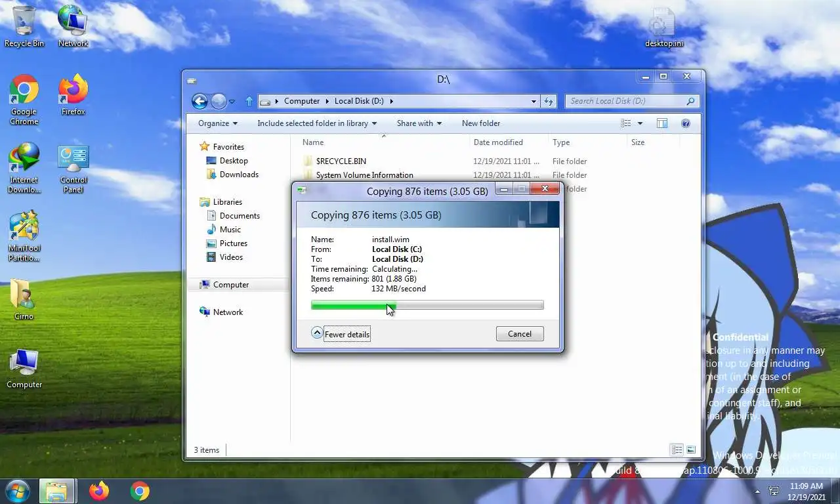The image size is (840, 504).
Task: Click the up-level arrow beside address bar
Action: tap(249, 101)
